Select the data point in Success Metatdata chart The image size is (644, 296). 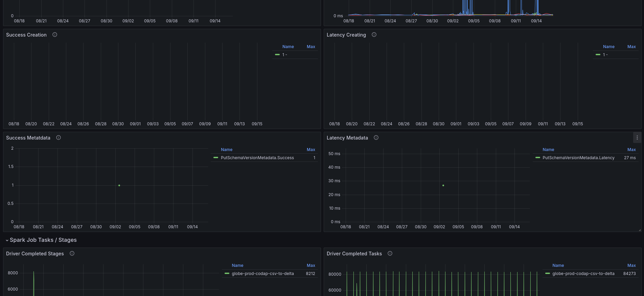[119, 185]
